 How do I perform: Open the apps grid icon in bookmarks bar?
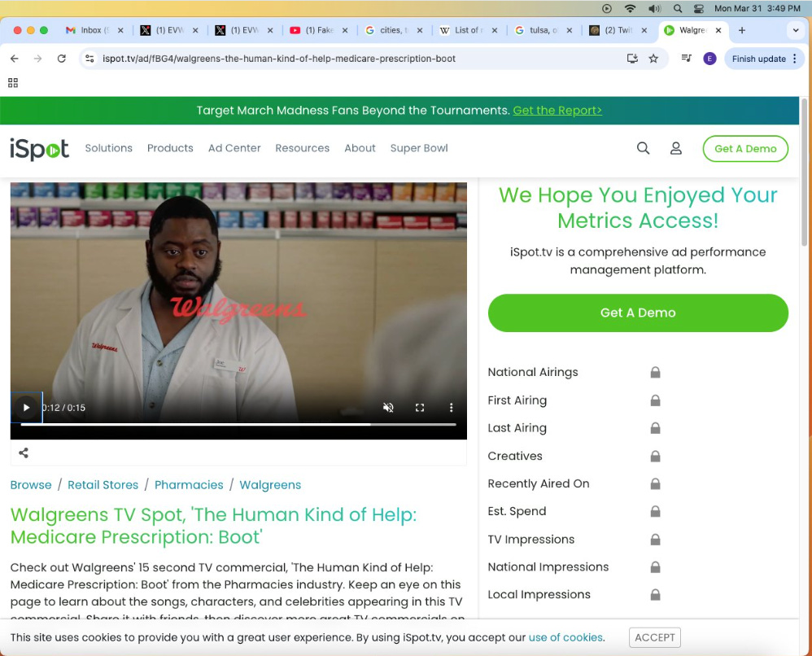tap(13, 83)
